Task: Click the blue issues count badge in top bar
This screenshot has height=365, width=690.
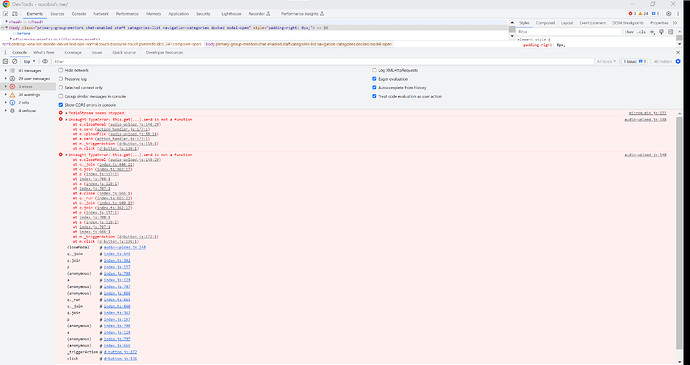Action: 655,14
